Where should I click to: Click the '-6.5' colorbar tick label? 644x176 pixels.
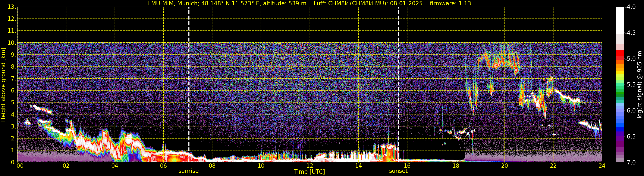pyautogui.click(x=630, y=137)
